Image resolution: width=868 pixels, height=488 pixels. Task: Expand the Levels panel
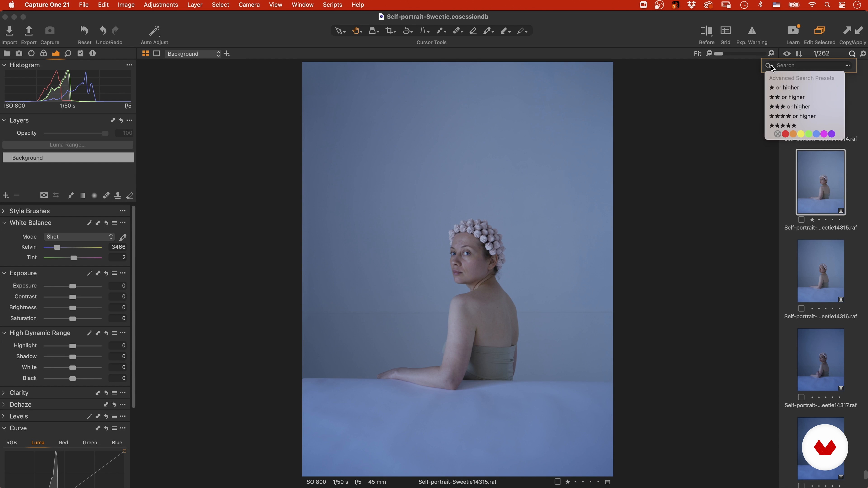click(x=4, y=417)
